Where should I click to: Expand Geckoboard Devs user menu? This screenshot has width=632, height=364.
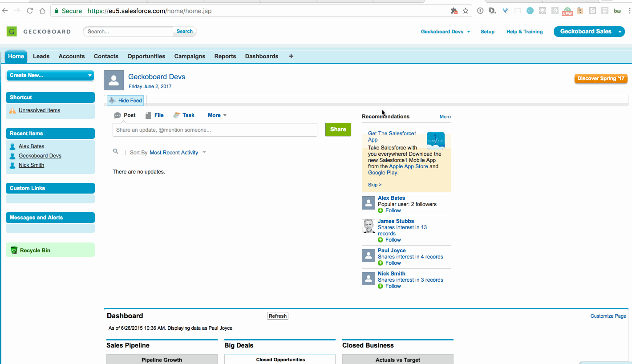446,32
